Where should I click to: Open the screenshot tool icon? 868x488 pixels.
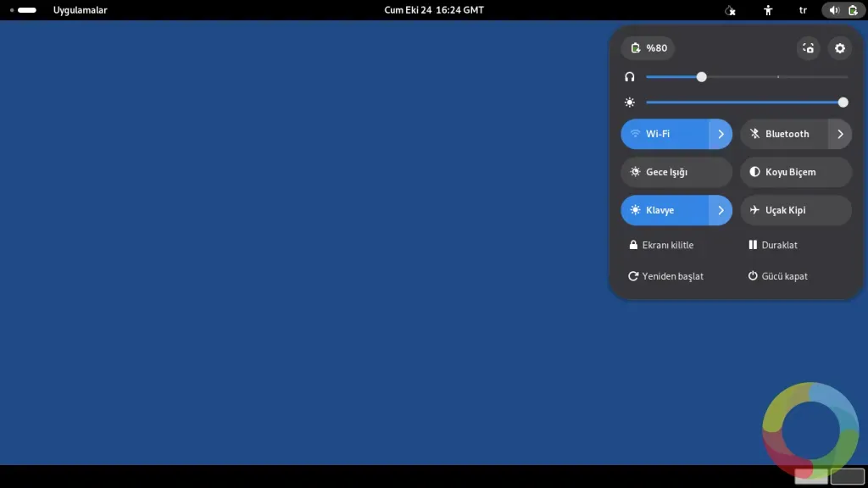[808, 48]
